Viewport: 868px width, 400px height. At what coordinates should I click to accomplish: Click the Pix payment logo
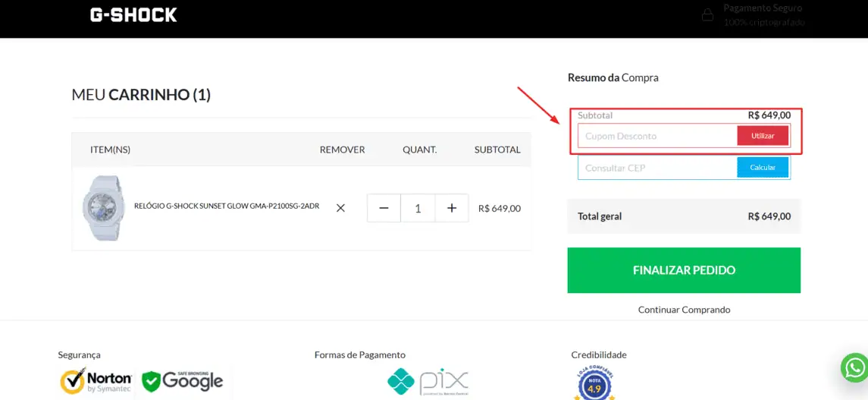pos(428,383)
